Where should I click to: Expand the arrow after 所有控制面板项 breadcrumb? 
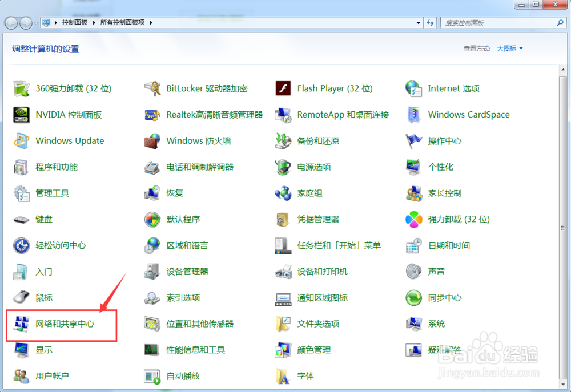tap(151, 23)
